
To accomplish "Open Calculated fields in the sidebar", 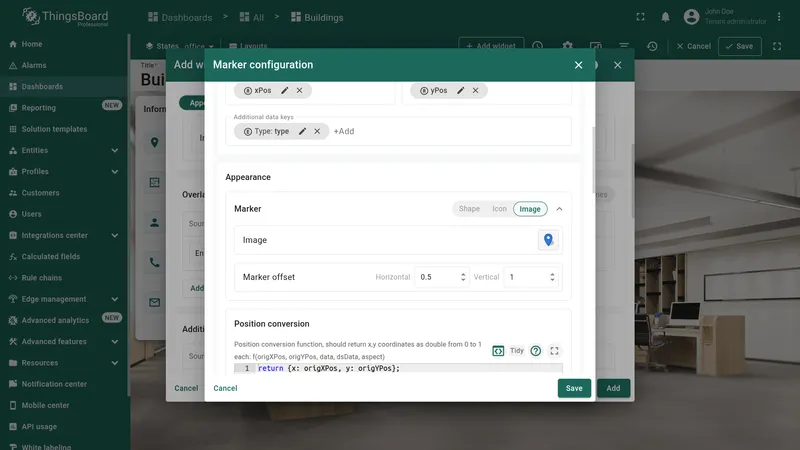I will [64, 257].
